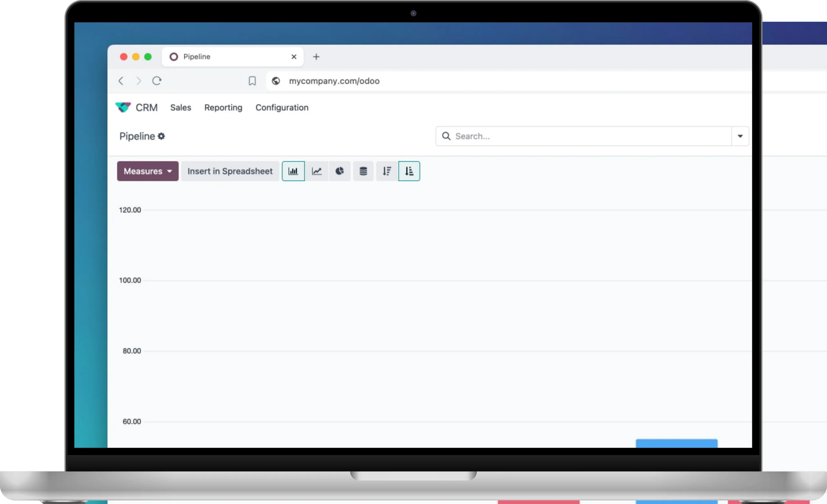Image resolution: width=827 pixels, height=504 pixels.
Task: Switch to bar chart view
Action: point(293,171)
